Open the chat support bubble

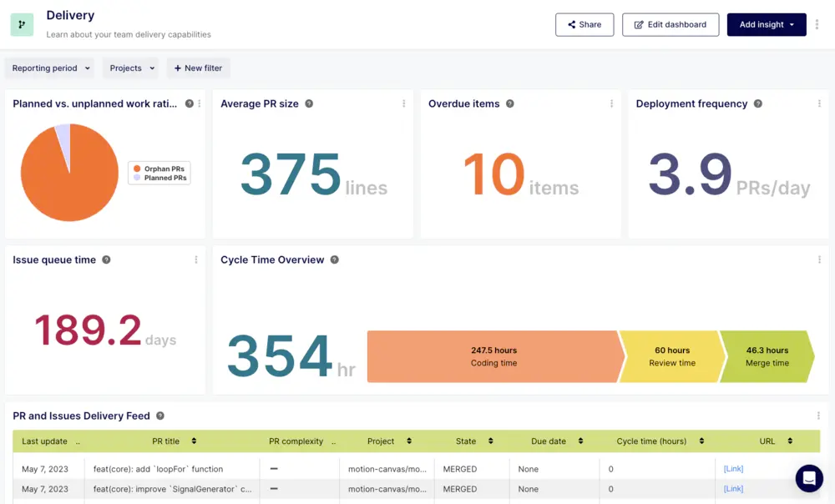click(x=808, y=478)
